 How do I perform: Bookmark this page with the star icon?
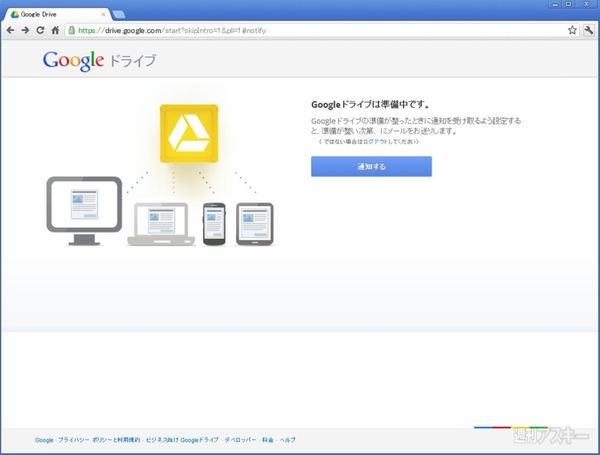(572, 30)
